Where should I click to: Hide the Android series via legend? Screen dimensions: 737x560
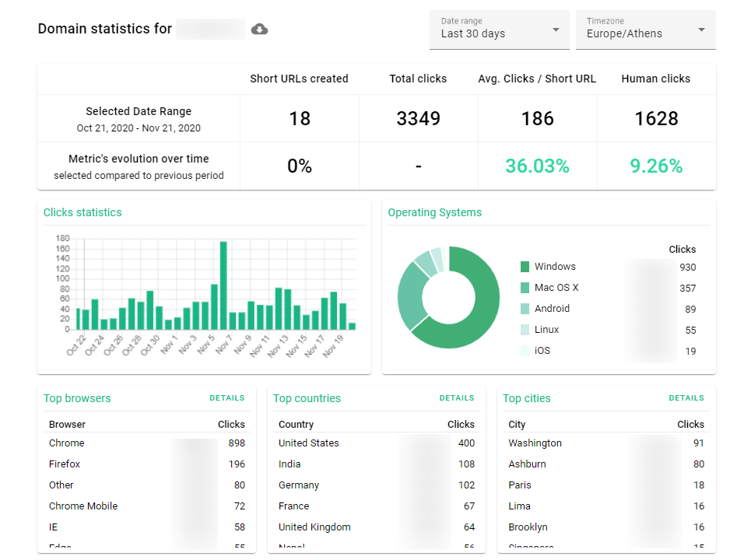pyautogui.click(x=551, y=308)
